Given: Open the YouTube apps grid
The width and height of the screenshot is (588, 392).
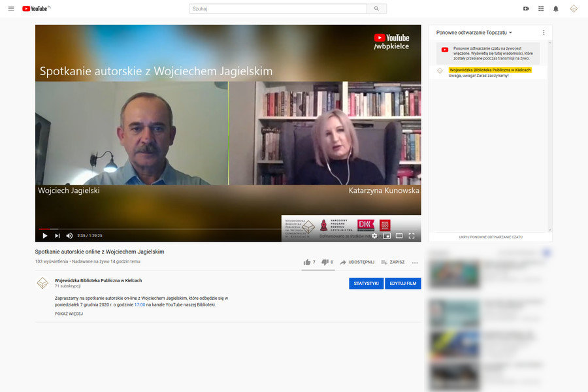Looking at the screenshot, I should tap(541, 8).
